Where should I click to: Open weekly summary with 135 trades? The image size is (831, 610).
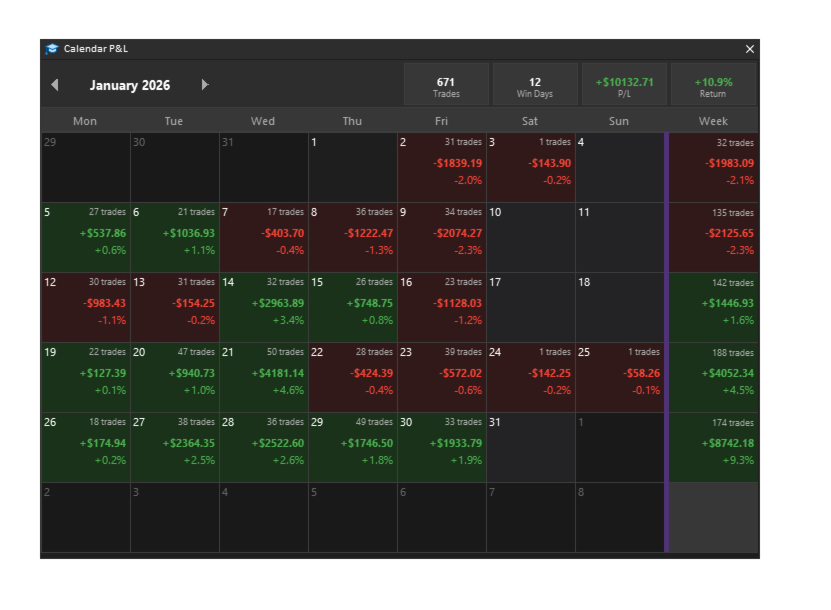714,237
